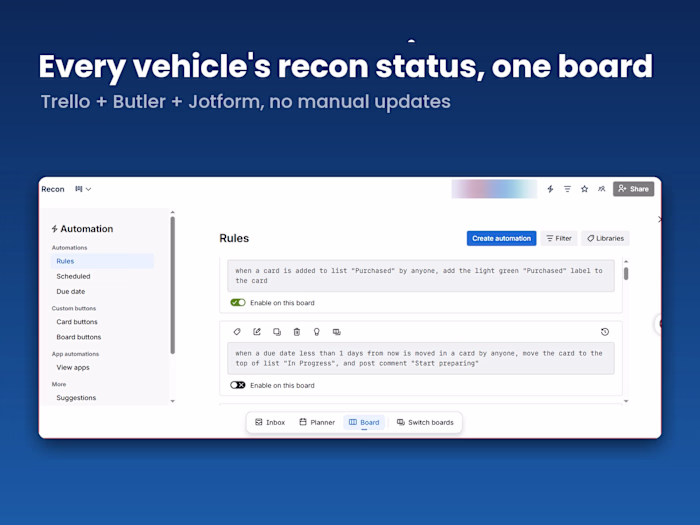Image resolution: width=700 pixels, height=525 pixels.
Task: Copy the due date rule
Action: (x=277, y=332)
